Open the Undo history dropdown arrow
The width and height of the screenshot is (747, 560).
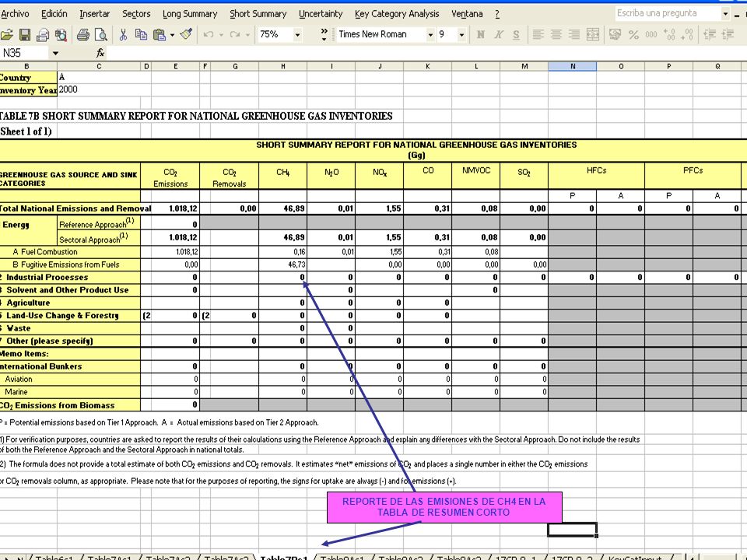pyautogui.click(x=221, y=34)
